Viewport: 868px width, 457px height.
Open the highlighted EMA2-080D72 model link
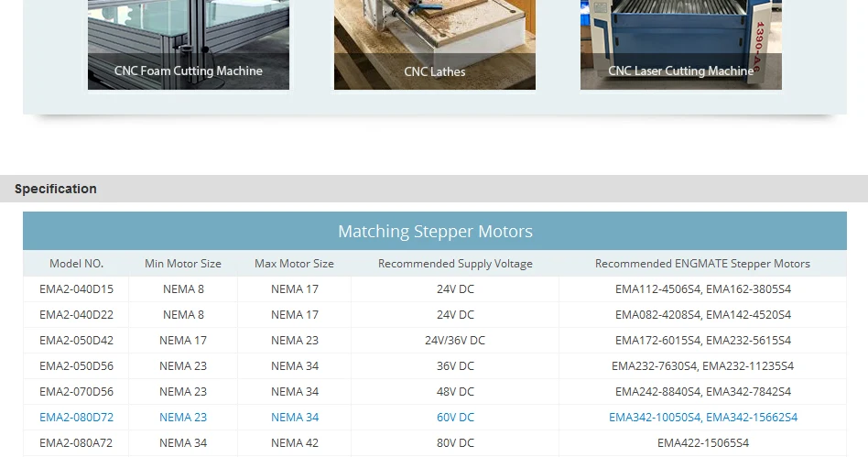click(x=76, y=417)
